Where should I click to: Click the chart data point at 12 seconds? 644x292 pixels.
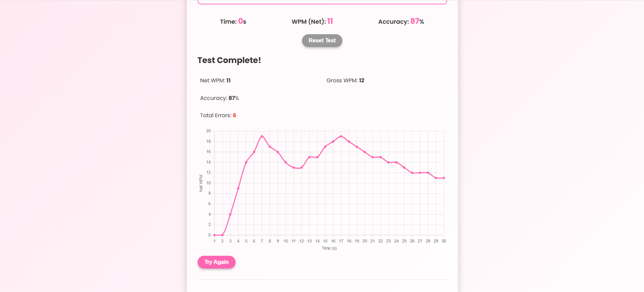click(301, 168)
